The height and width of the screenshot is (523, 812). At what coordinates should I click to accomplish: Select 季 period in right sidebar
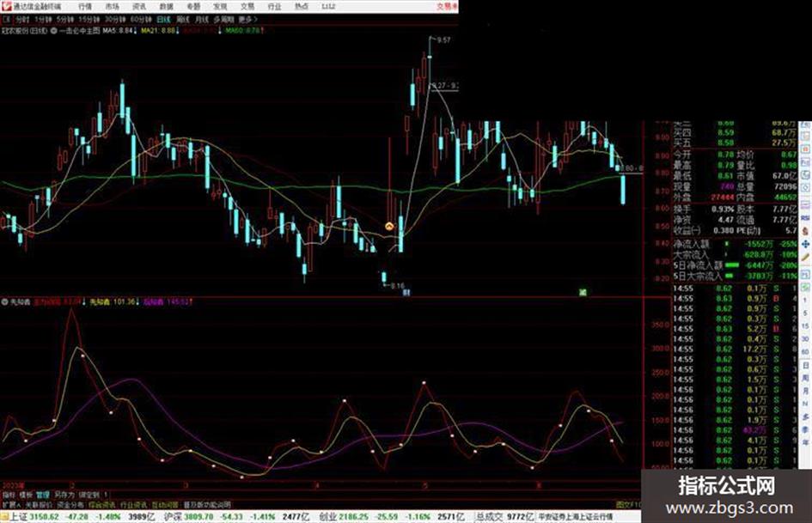pyautogui.click(x=805, y=429)
